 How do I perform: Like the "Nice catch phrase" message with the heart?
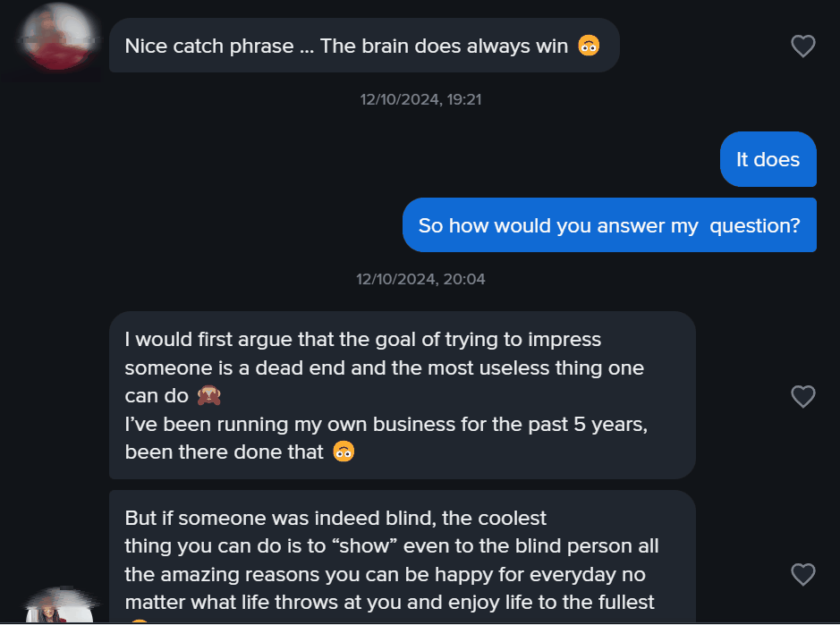coord(803,46)
